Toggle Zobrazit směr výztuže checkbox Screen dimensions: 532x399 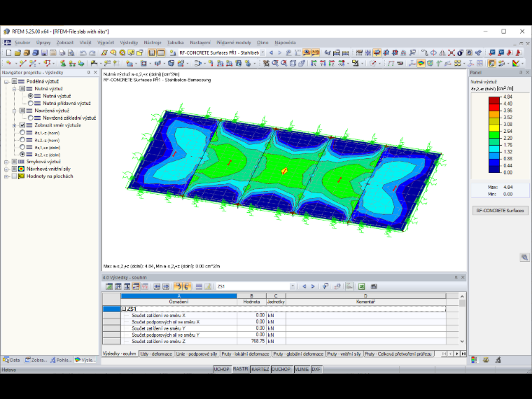[22, 125]
